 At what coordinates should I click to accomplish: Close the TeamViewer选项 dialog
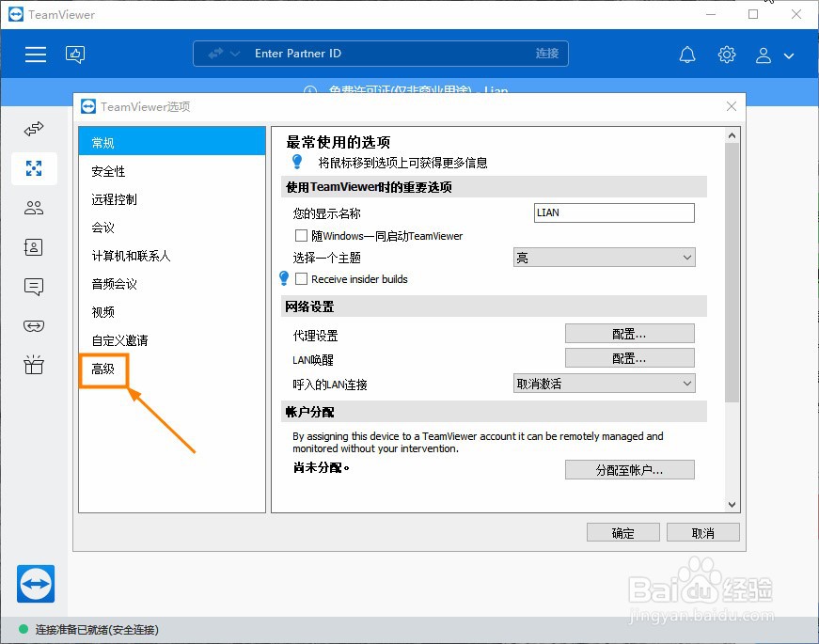coord(732,106)
